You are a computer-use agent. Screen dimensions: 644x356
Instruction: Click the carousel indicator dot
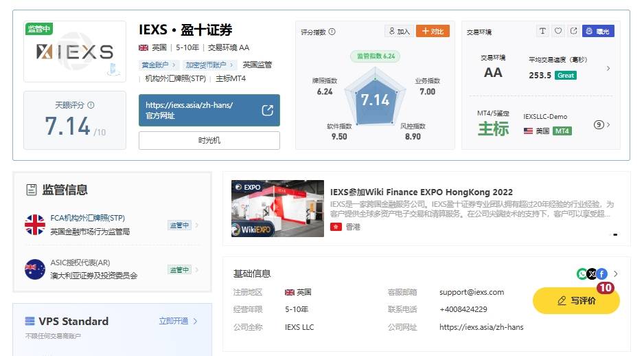(x=615, y=235)
